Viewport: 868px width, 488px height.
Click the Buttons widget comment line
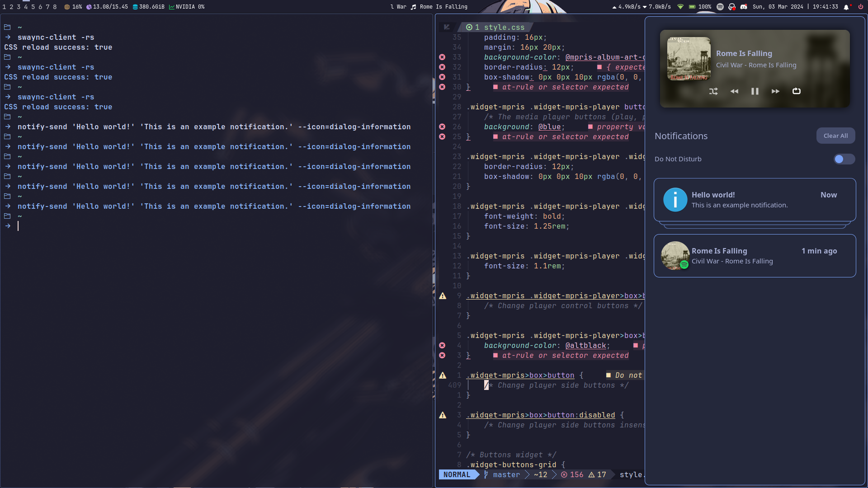pyautogui.click(x=511, y=455)
